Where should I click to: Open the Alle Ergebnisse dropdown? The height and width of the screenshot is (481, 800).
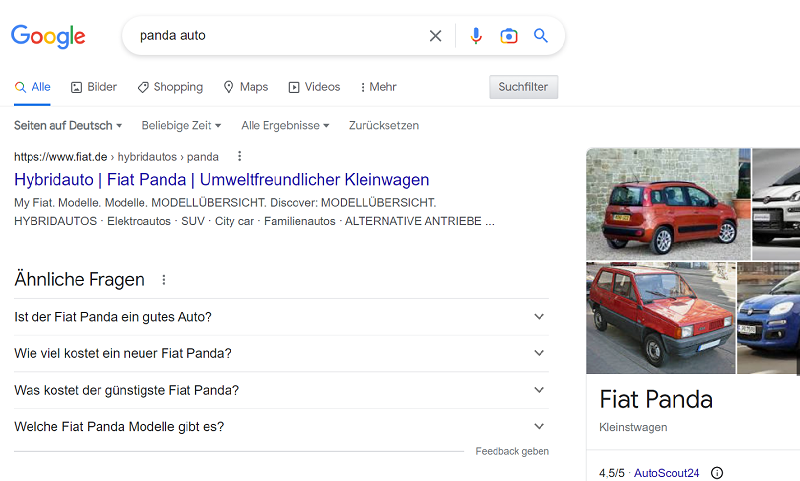pyautogui.click(x=285, y=126)
